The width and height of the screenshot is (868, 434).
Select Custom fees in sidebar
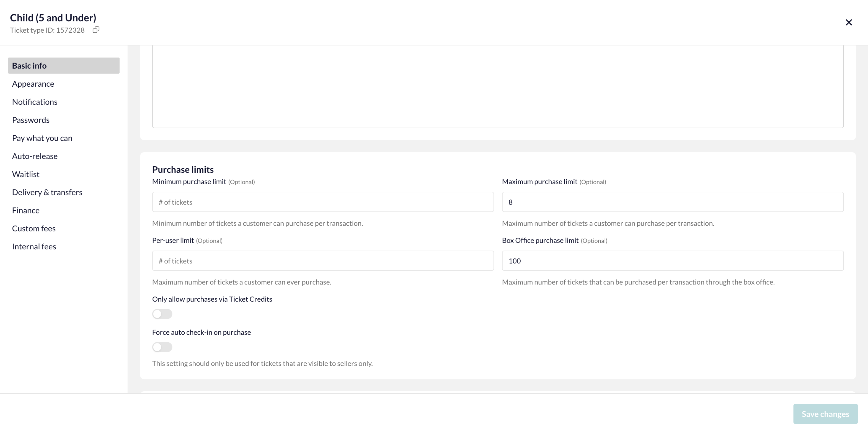click(34, 229)
